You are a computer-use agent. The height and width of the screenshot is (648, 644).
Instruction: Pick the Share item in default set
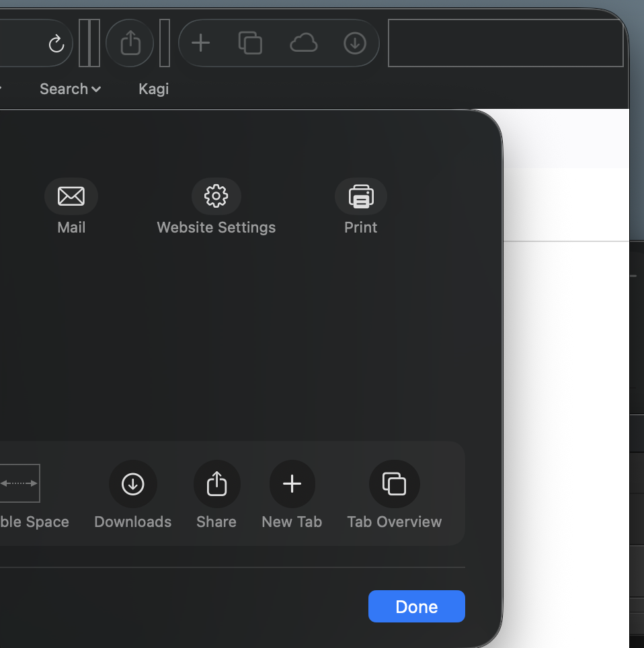216,495
